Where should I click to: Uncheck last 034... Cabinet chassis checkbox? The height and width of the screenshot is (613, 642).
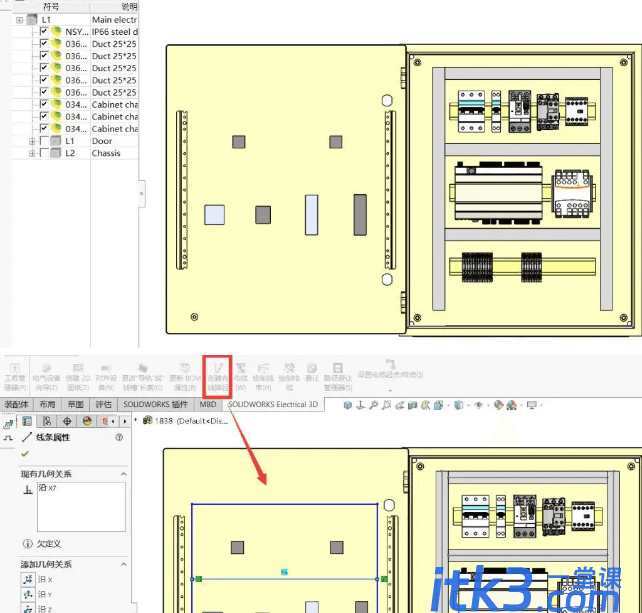click(44, 129)
